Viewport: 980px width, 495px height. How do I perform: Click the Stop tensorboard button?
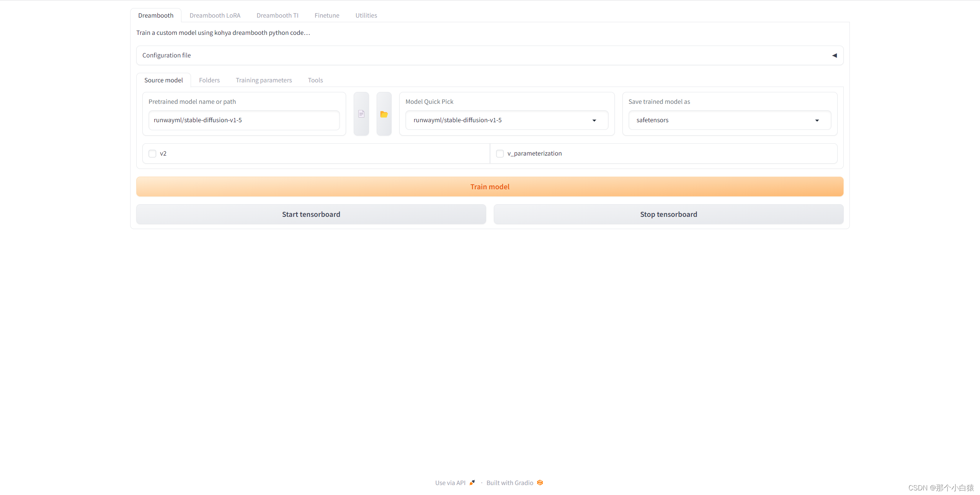point(668,214)
